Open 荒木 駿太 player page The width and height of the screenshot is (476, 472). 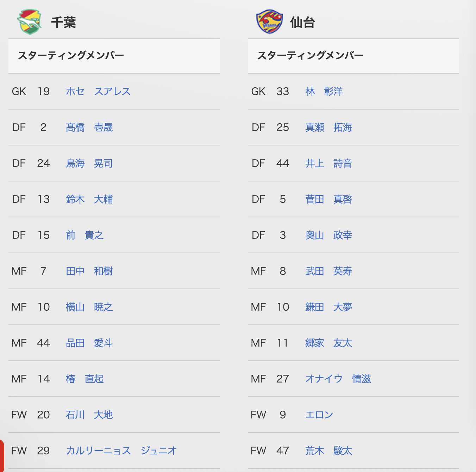(329, 451)
